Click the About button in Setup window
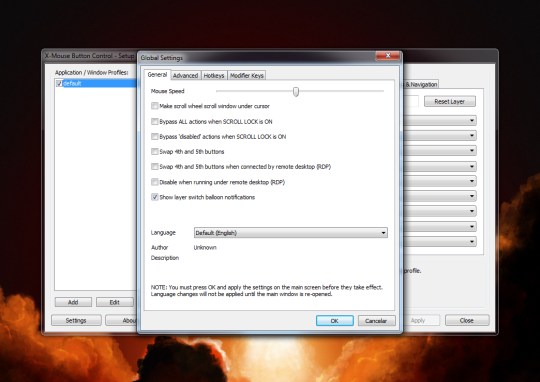 [121, 320]
